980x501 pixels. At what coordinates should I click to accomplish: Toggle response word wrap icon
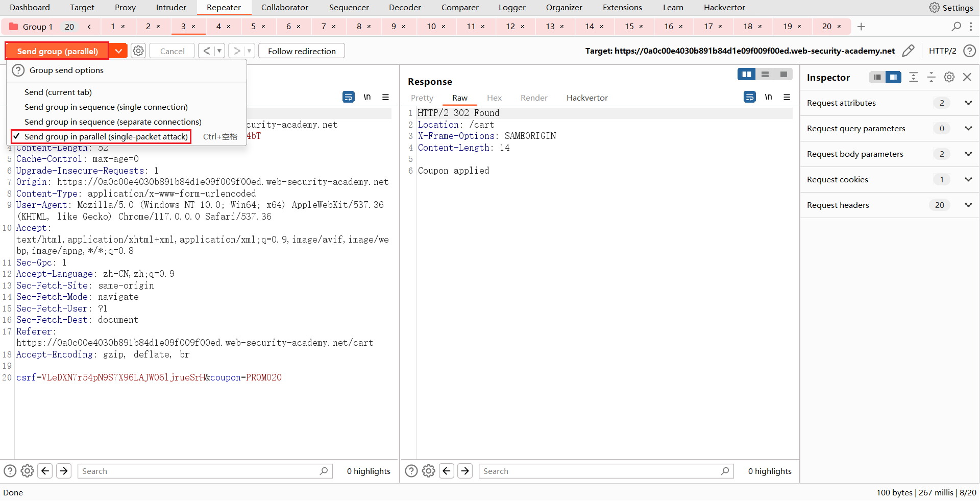coord(750,97)
